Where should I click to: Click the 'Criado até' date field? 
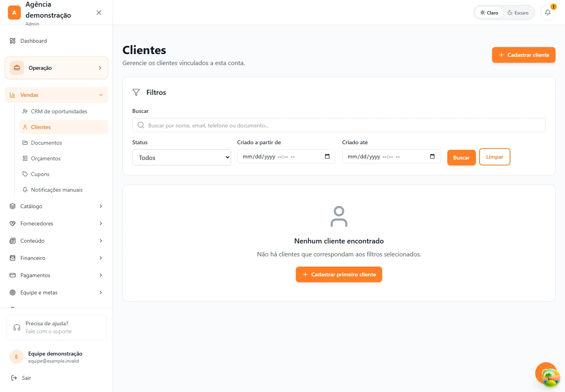pos(392,156)
